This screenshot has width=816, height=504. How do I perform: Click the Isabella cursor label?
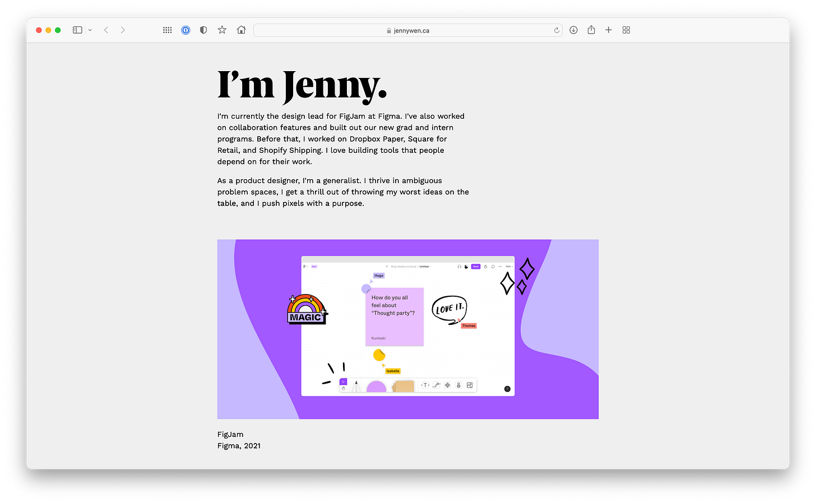point(393,371)
